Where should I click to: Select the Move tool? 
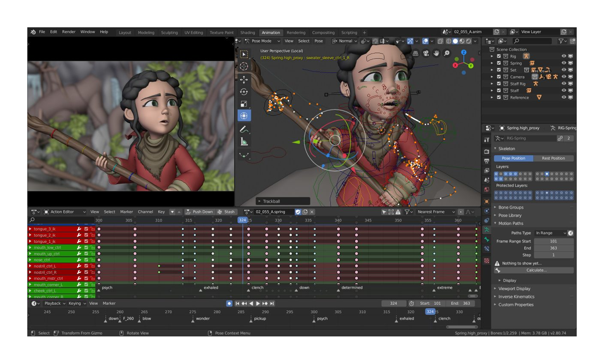click(244, 79)
